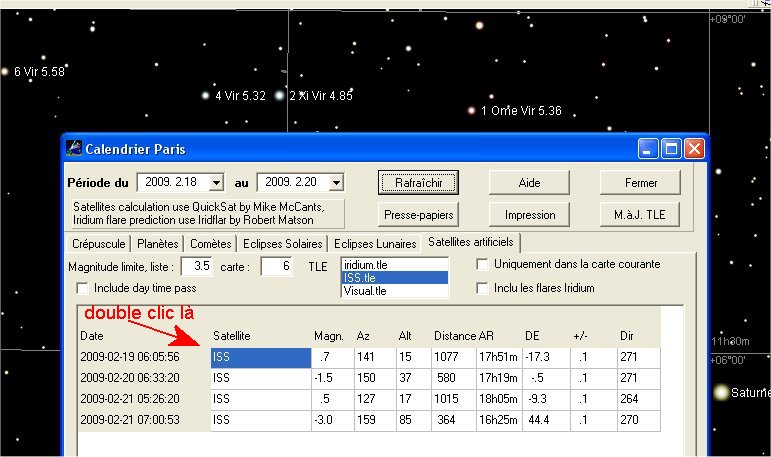Click the list magnitude limit field 3.5
The image size is (771, 457).
[x=197, y=267]
